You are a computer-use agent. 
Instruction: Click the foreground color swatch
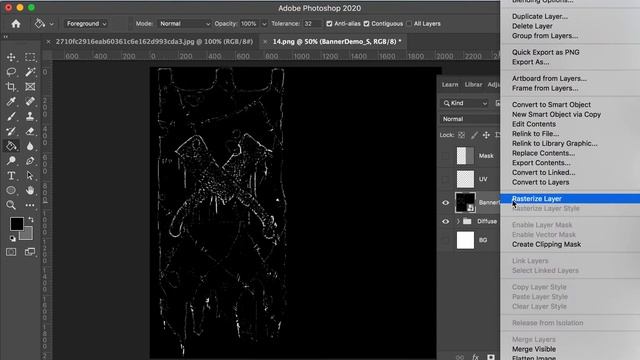(16, 223)
